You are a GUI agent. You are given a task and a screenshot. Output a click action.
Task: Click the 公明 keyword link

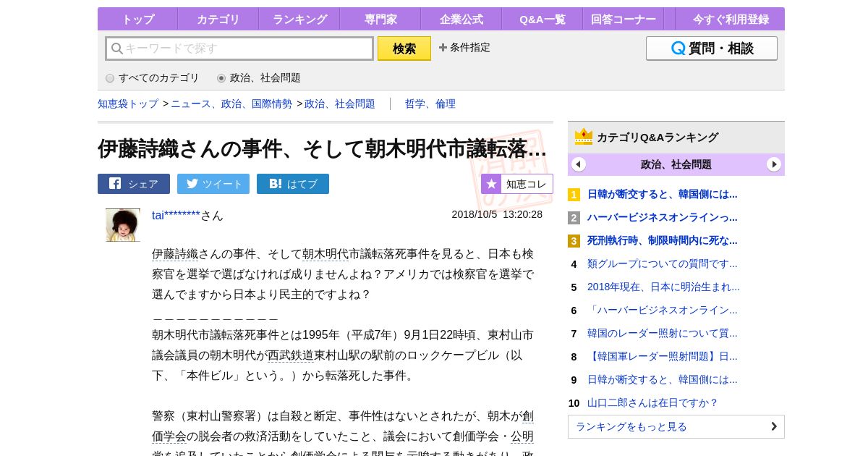(522, 436)
